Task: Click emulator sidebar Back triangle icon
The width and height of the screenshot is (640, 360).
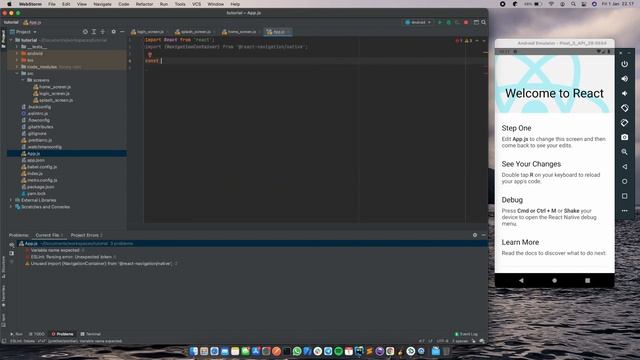Action: pos(624,167)
